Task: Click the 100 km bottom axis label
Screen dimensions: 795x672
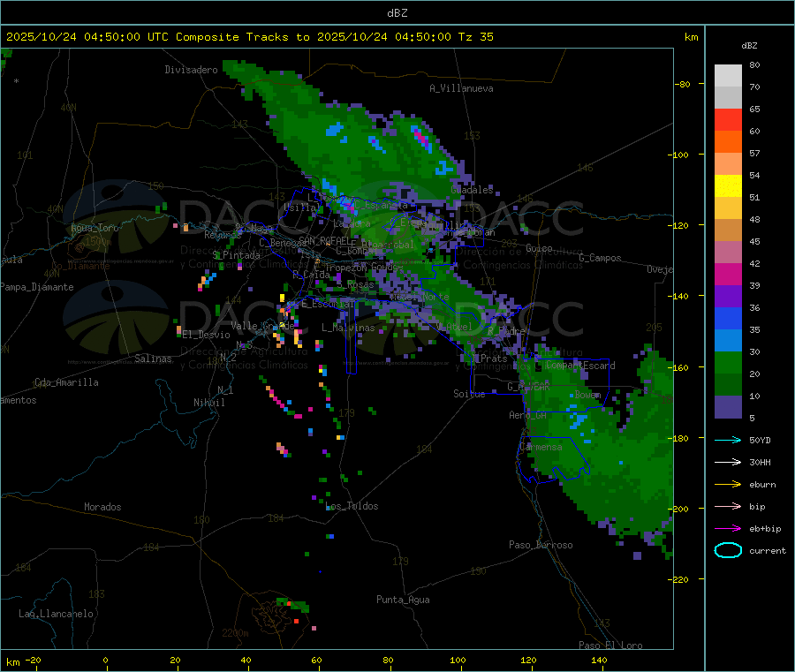Action: click(458, 660)
